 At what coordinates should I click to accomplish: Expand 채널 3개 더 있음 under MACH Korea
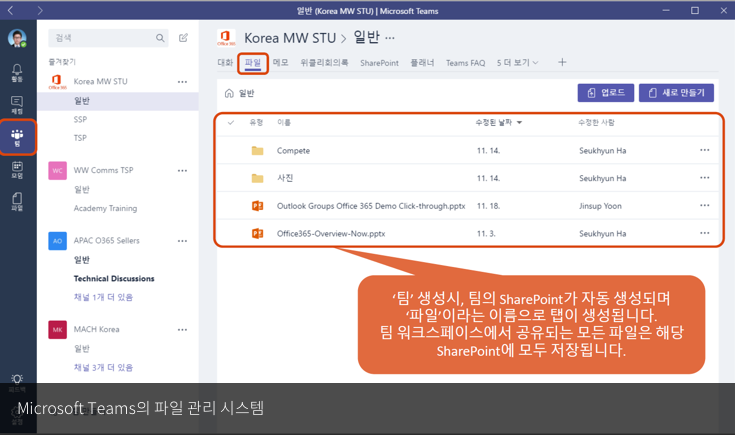[103, 368]
